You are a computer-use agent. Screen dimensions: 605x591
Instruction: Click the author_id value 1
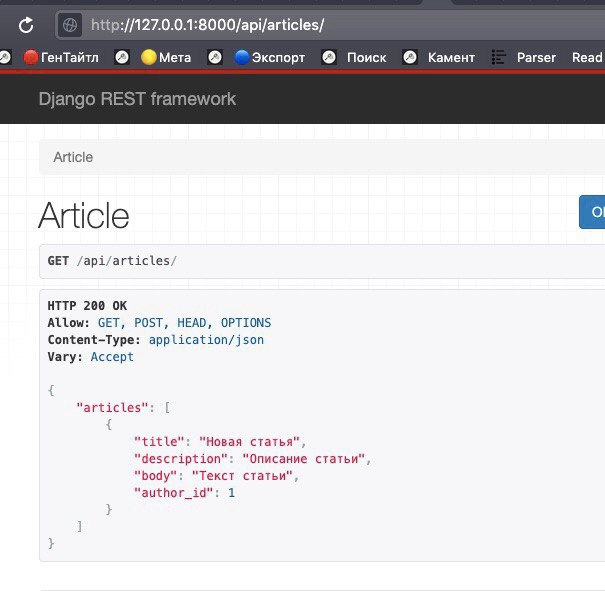coord(232,493)
